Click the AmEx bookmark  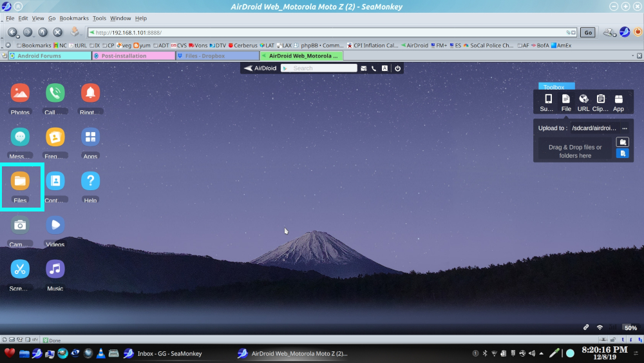tap(561, 45)
